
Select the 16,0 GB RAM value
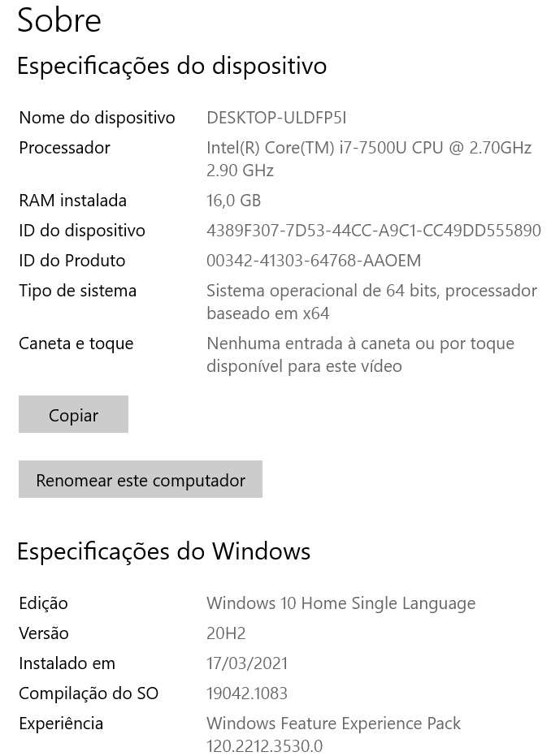(233, 201)
